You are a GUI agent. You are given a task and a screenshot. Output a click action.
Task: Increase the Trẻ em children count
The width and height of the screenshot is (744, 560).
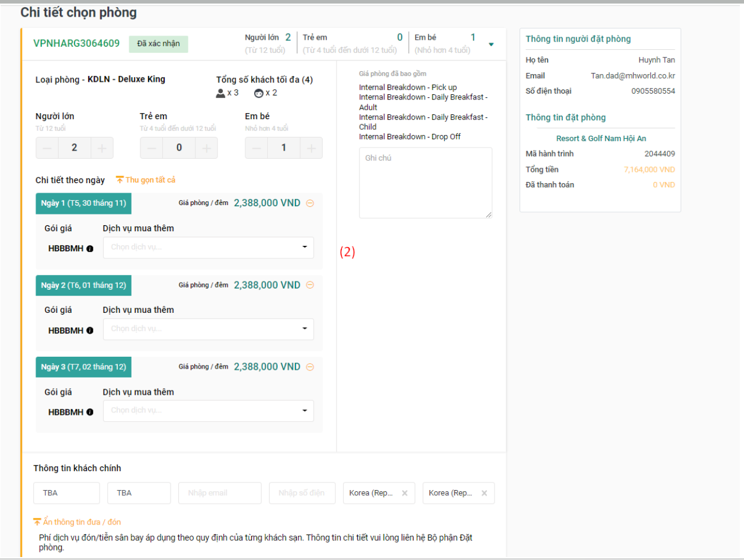tap(206, 148)
